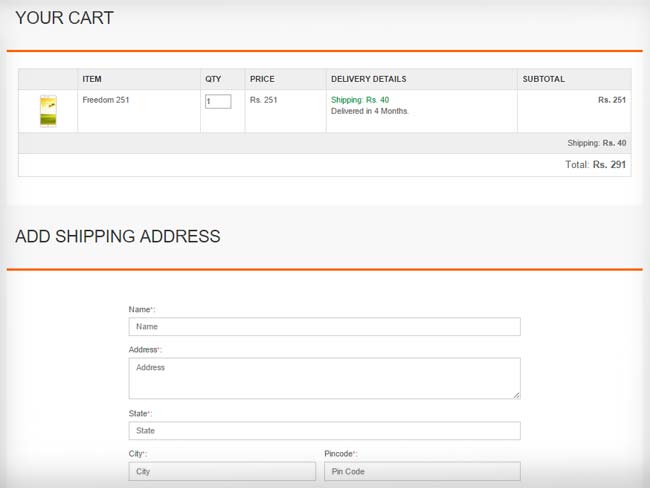Click the Pin Code input field
Viewport: 650px width, 488px height.
[422, 471]
